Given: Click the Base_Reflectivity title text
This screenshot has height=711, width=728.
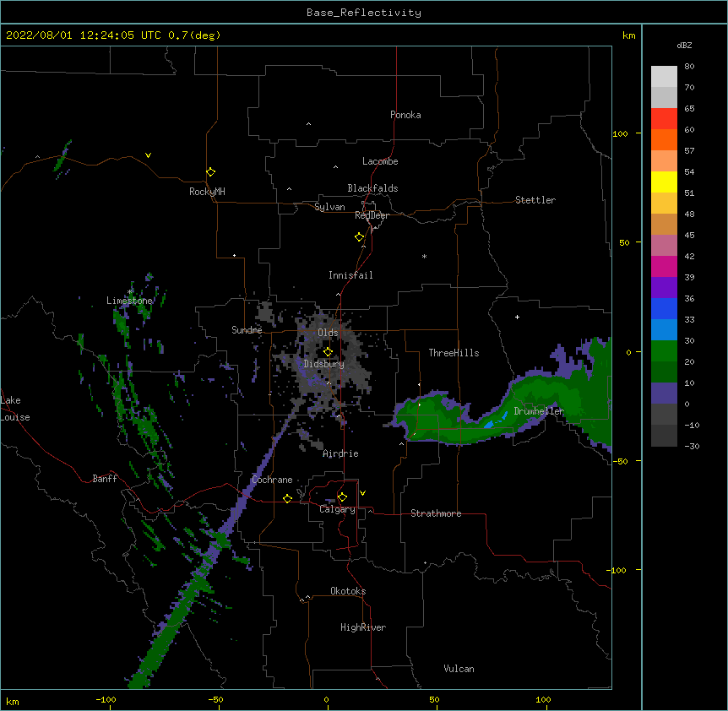Looking at the screenshot, I should click(x=364, y=13).
